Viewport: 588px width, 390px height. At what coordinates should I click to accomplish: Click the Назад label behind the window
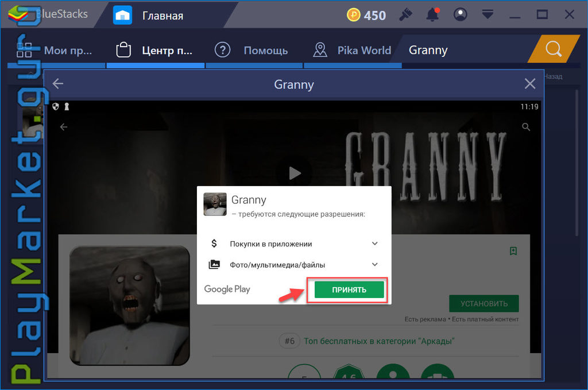point(553,76)
